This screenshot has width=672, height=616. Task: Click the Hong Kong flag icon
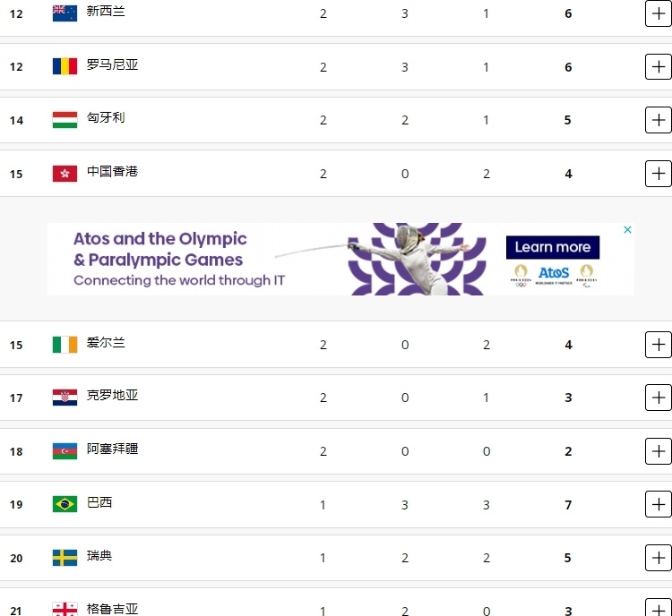click(x=65, y=173)
